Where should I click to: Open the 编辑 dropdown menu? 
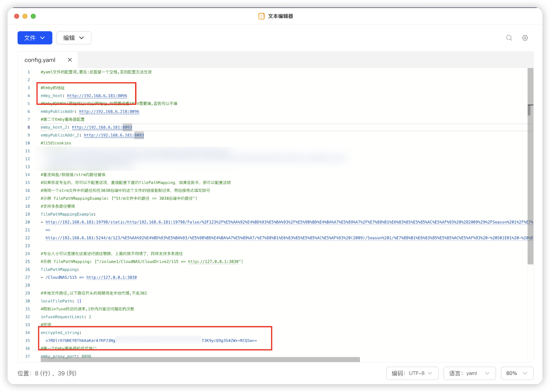click(x=74, y=38)
